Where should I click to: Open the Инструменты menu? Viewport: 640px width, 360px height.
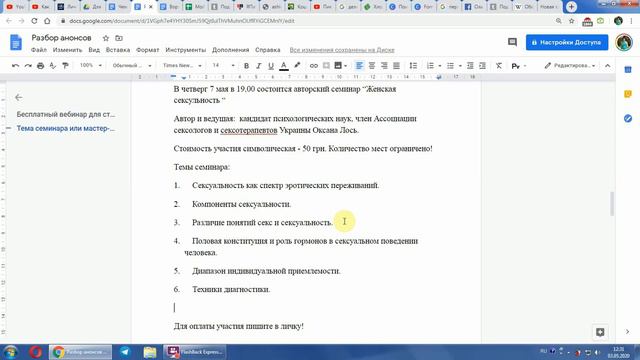[186, 50]
